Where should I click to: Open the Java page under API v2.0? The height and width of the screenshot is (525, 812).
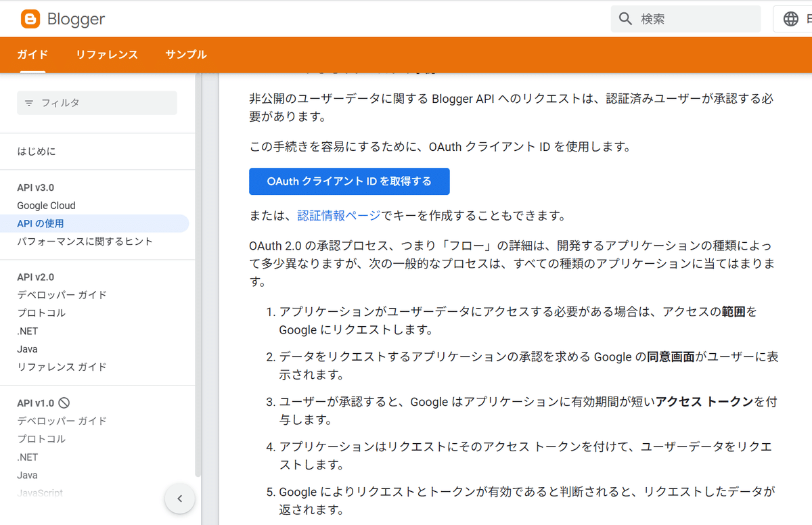click(x=27, y=348)
